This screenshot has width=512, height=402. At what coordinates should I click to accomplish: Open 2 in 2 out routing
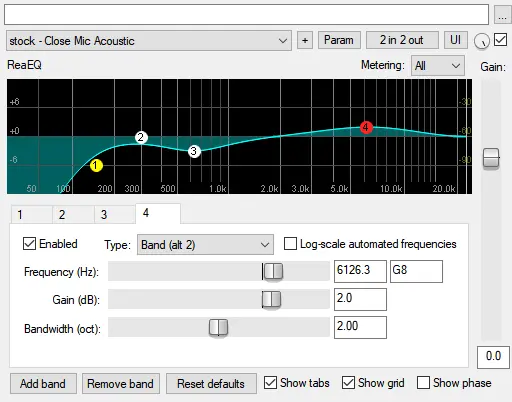pyautogui.click(x=402, y=40)
